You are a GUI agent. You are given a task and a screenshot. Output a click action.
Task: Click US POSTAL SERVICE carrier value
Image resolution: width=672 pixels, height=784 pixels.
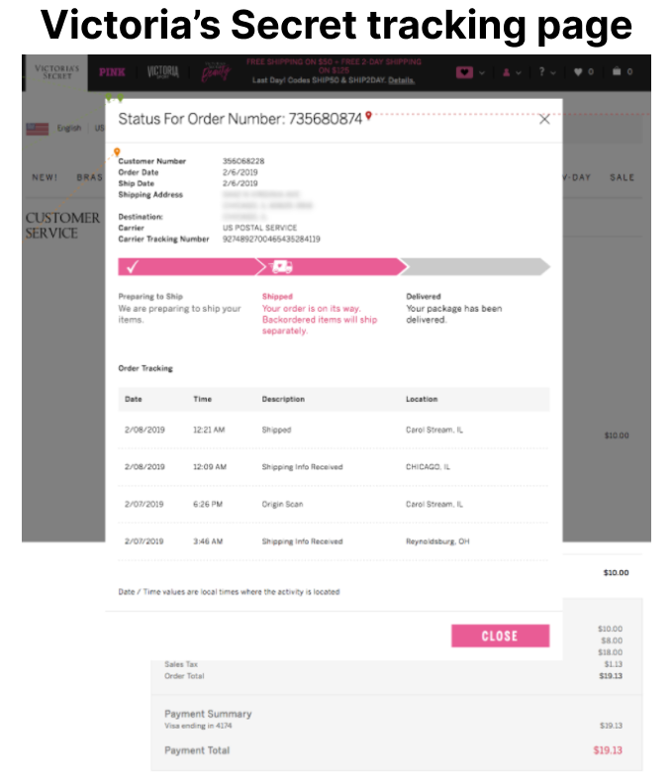pyautogui.click(x=259, y=228)
